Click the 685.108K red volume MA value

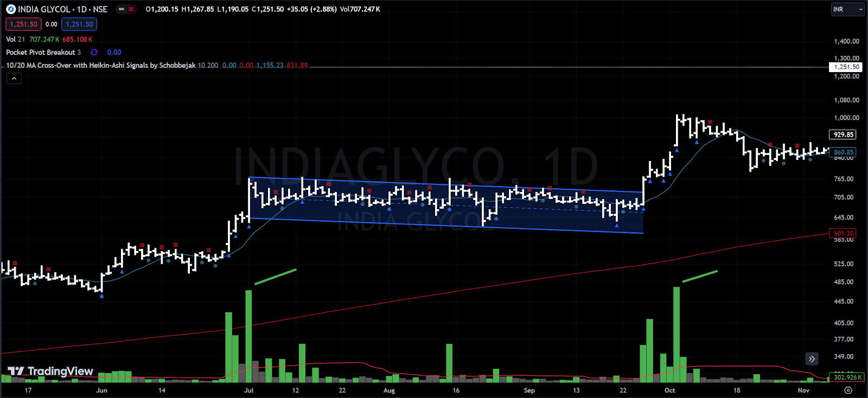[78, 40]
